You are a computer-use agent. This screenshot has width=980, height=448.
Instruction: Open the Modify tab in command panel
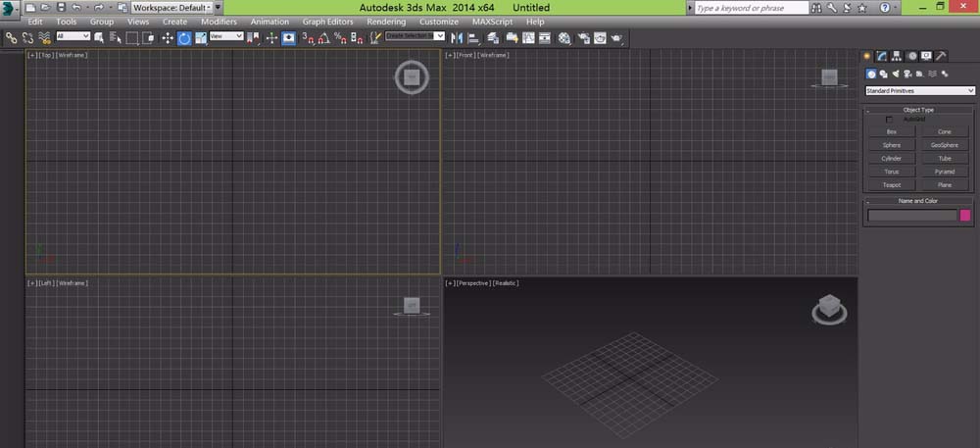click(882, 56)
